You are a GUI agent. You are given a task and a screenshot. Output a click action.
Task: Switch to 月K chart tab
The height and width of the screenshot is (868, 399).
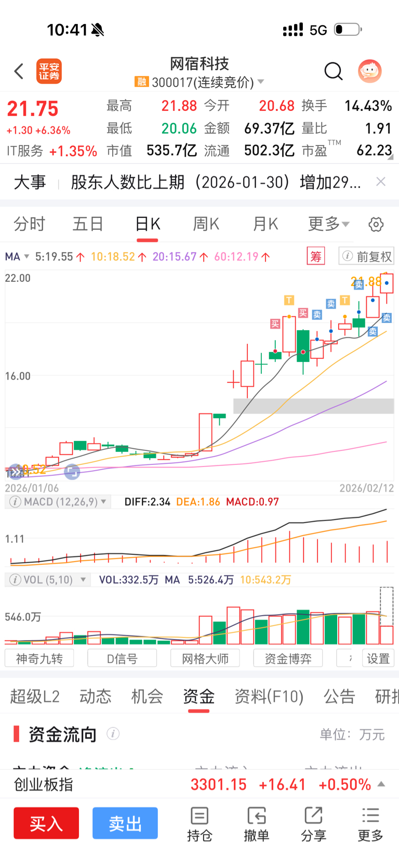pos(265,224)
